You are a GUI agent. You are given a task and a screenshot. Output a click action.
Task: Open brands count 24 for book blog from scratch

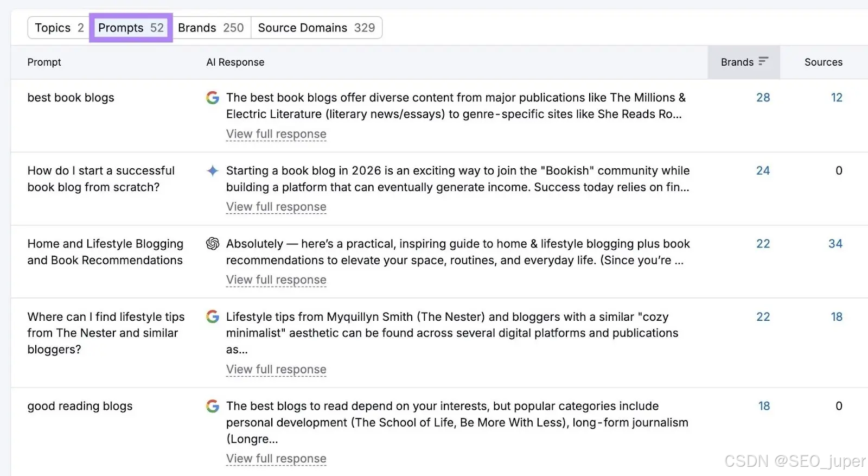[763, 171]
